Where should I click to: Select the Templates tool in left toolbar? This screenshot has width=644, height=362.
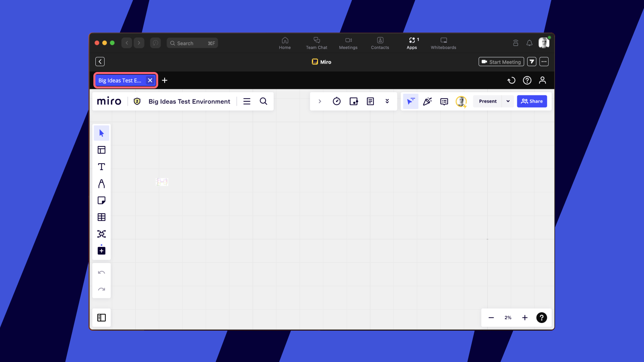(x=101, y=150)
